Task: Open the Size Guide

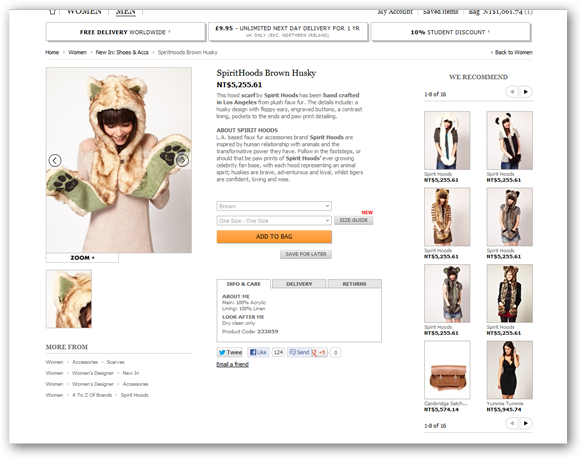Action: coord(353,220)
